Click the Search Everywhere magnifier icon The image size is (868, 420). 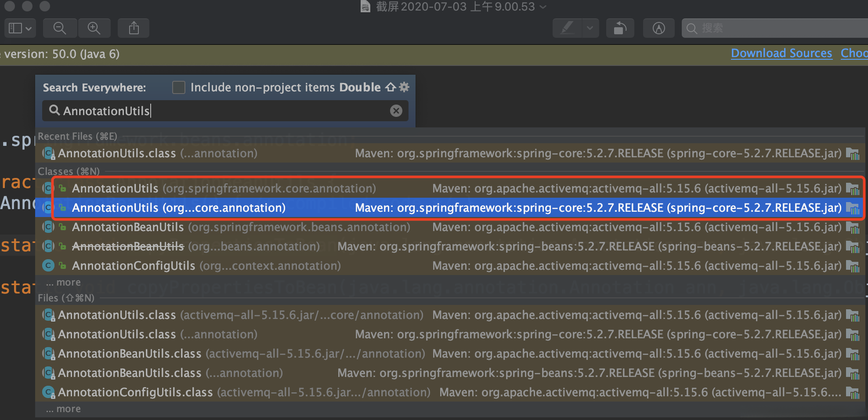(54, 110)
